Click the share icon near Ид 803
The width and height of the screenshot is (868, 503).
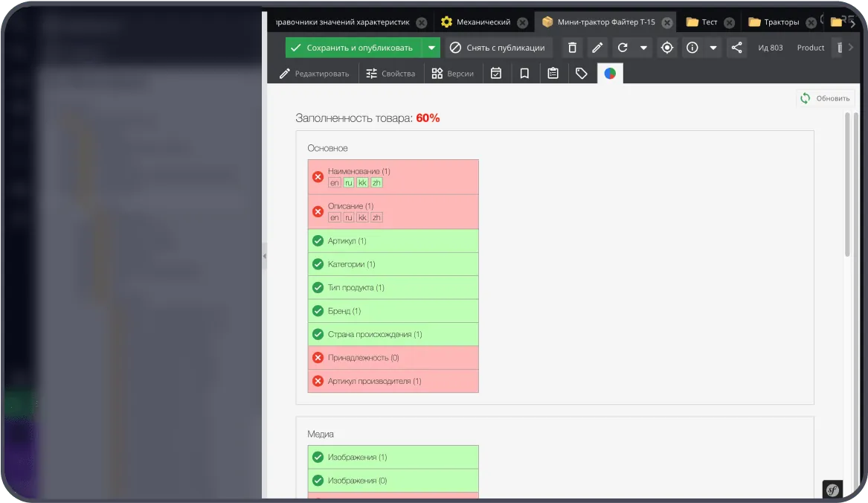pos(737,48)
